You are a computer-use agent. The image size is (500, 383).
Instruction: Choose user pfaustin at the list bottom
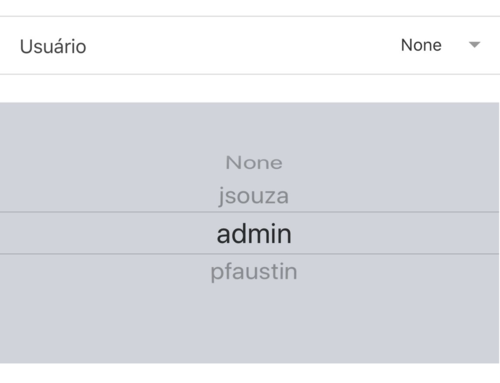point(254,272)
